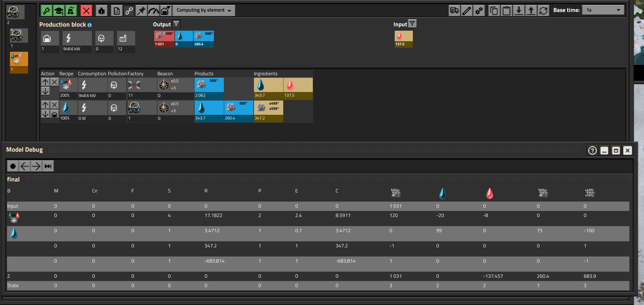The height and width of the screenshot is (305, 644).
Task: Click the bug debug icon button
Action: click(101, 11)
